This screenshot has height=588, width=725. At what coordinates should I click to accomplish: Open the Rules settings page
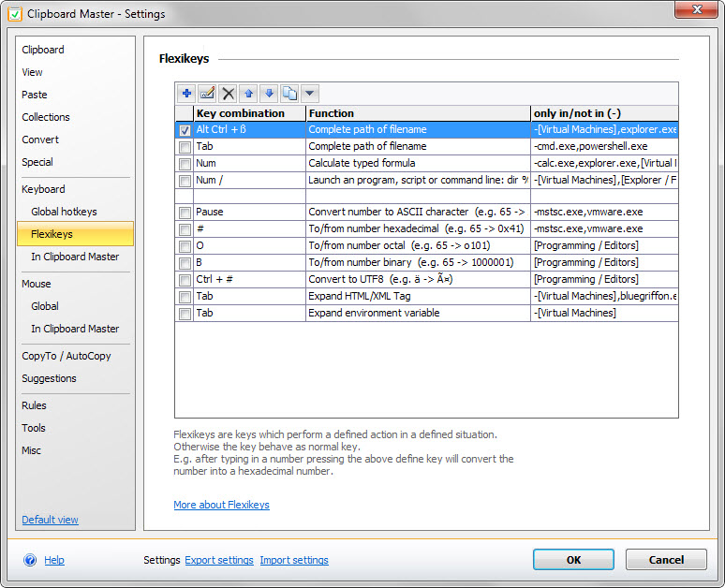tap(34, 405)
